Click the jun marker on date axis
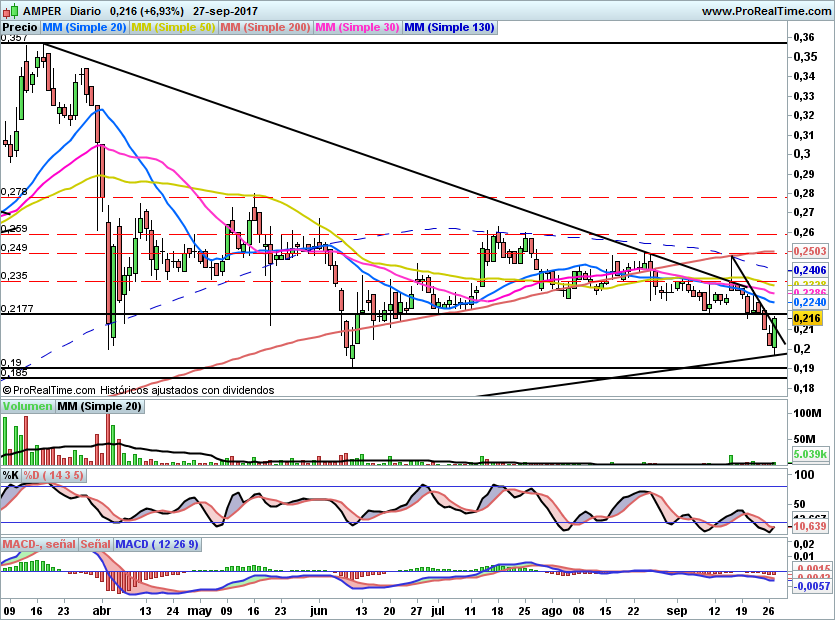Screen dimensions: 835x620 [318, 611]
